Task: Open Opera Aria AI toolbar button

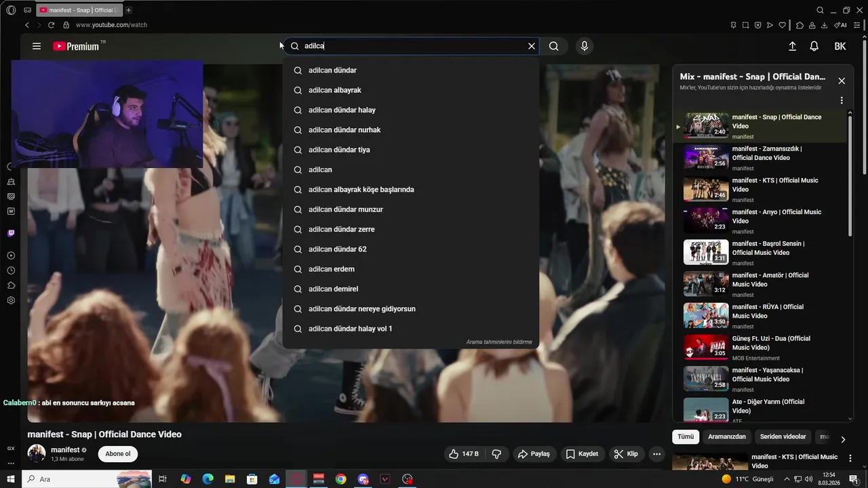Action: click(x=841, y=25)
